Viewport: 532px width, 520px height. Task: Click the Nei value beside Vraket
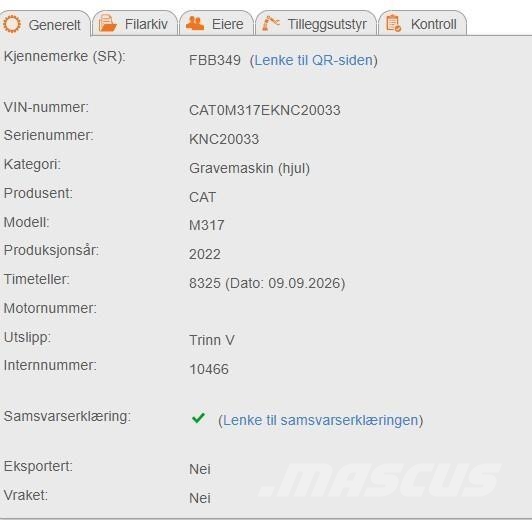tap(200, 498)
